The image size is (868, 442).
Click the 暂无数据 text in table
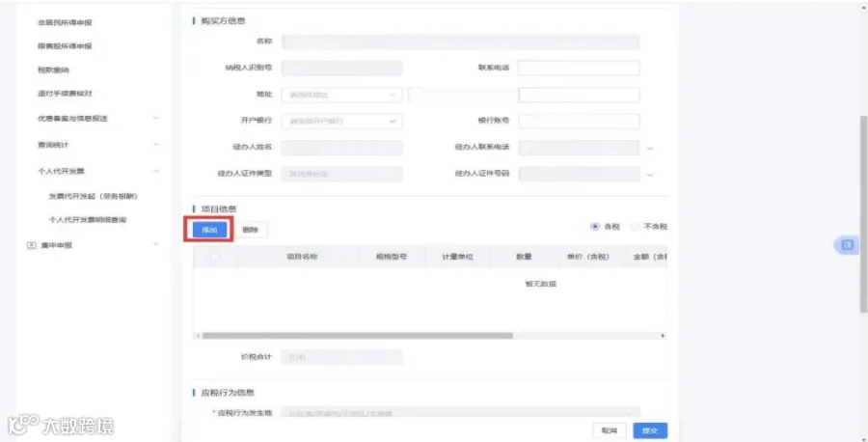point(541,284)
